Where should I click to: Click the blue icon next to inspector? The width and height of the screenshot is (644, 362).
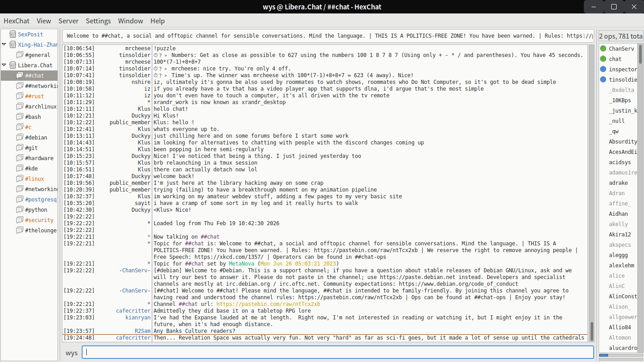(x=603, y=69)
